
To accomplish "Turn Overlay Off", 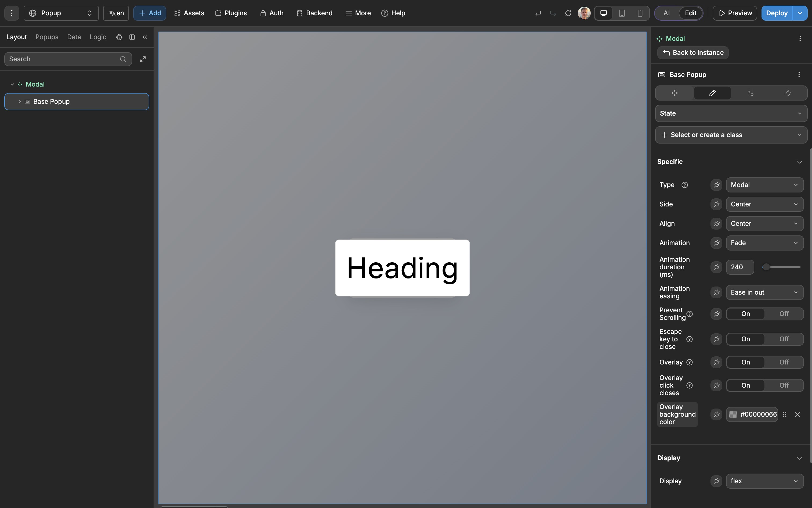I will click(x=784, y=362).
